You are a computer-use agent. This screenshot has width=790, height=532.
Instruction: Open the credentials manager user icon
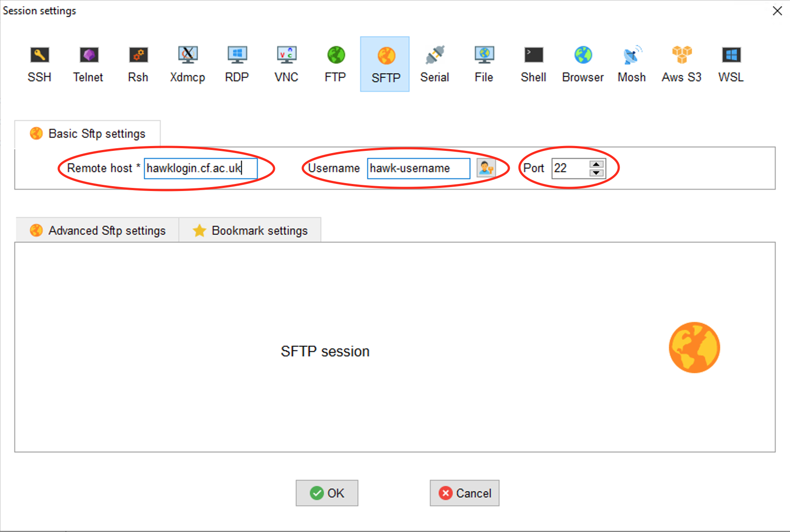coord(486,168)
